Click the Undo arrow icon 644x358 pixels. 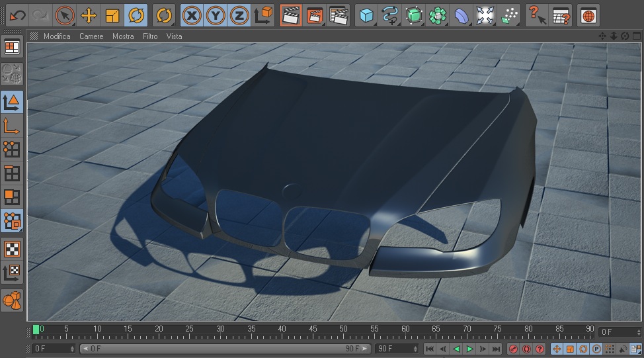(17, 16)
